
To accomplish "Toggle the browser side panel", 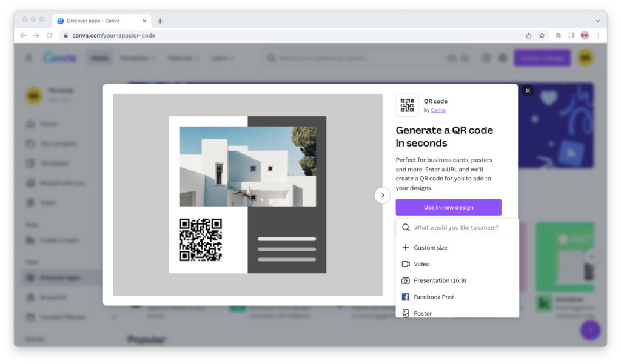I will (x=571, y=35).
